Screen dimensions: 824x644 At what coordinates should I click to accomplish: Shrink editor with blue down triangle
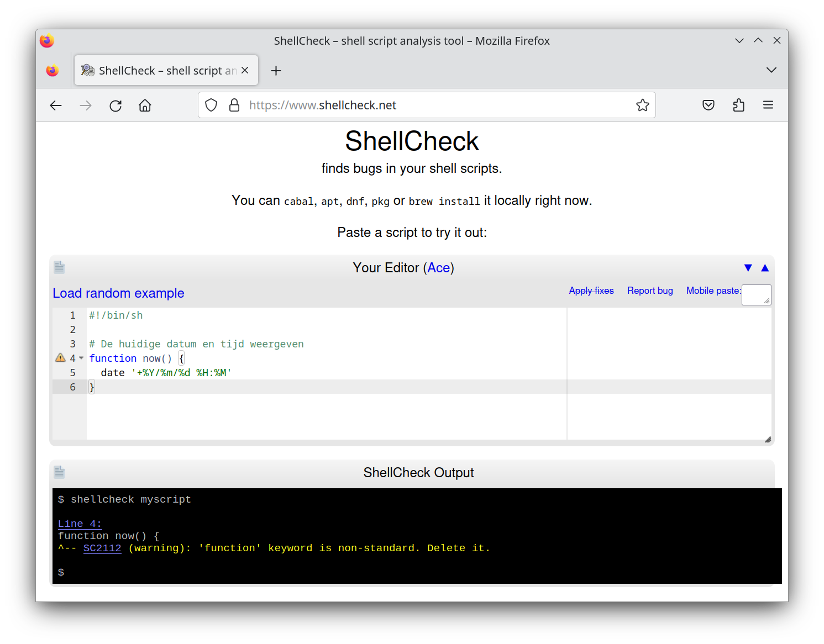click(x=748, y=268)
